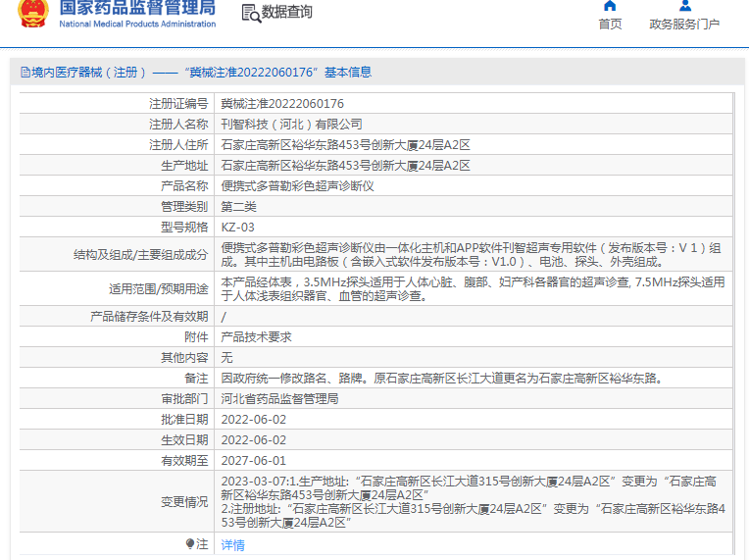Screen dimensions: 749x560
Task: Click 适用范围 intended use description
Action: [x=473, y=288]
